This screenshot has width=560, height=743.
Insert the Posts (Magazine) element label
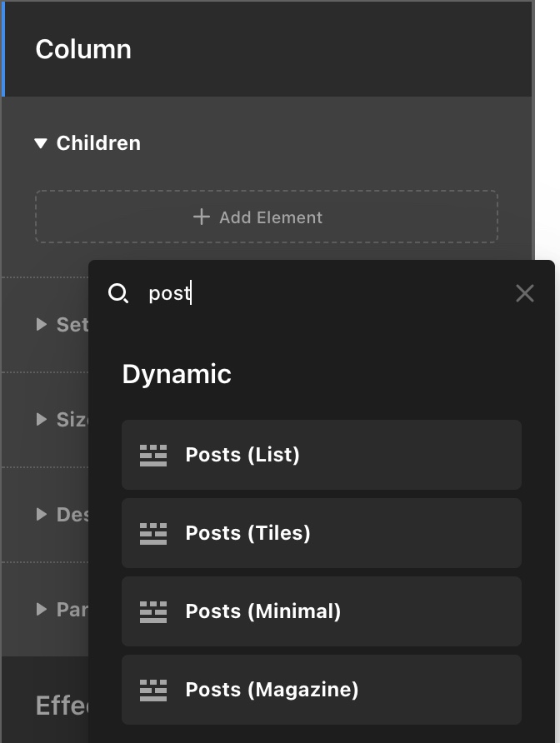(272, 690)
